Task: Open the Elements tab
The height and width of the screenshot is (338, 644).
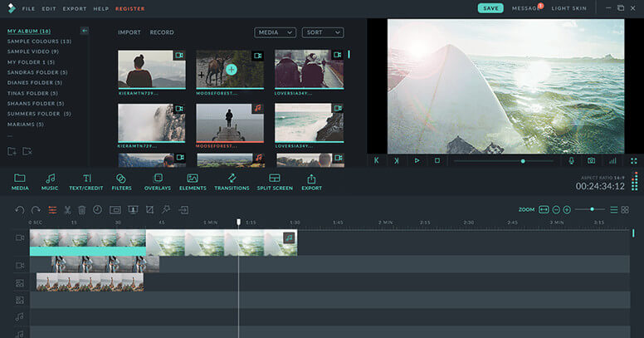Action: click(193, 182)
